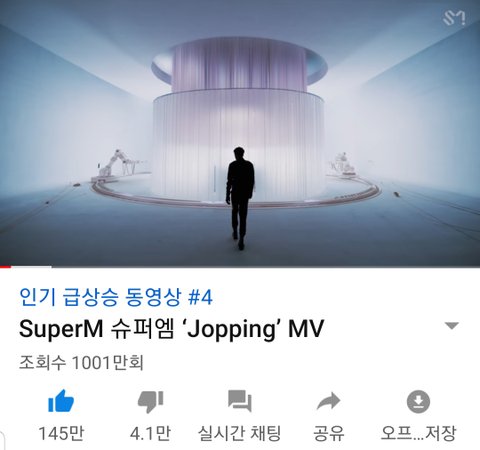The height and width of the screenshot is (450, 480).
Task: Open trending videos #4 link
Action: pos(116,297)
